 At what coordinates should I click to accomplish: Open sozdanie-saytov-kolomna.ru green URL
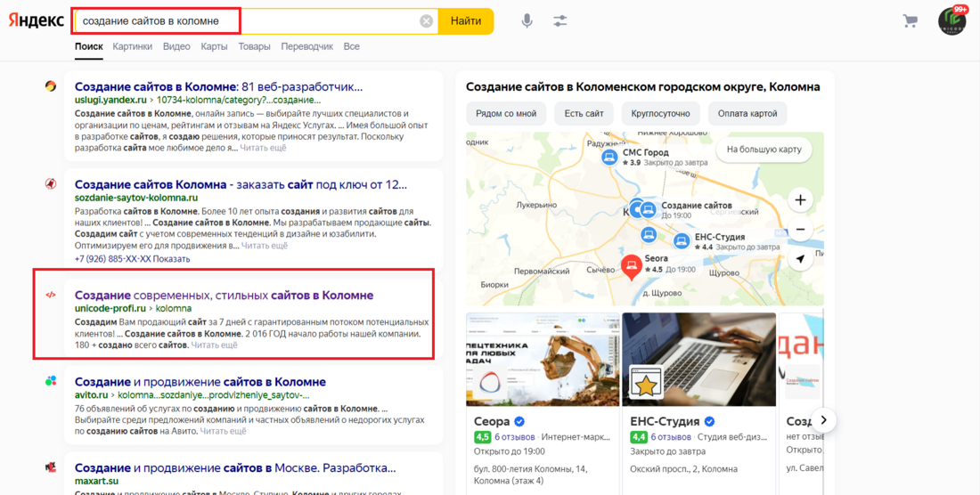(136, 198)
